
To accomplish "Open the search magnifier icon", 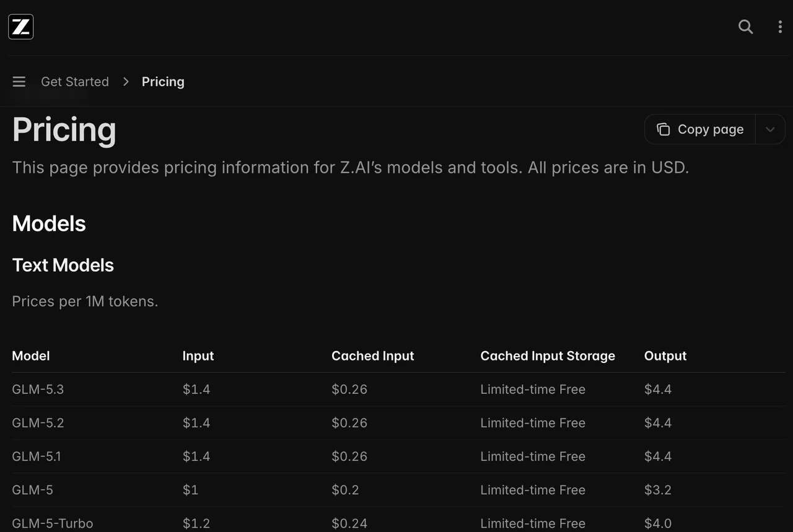I will 746,27.
